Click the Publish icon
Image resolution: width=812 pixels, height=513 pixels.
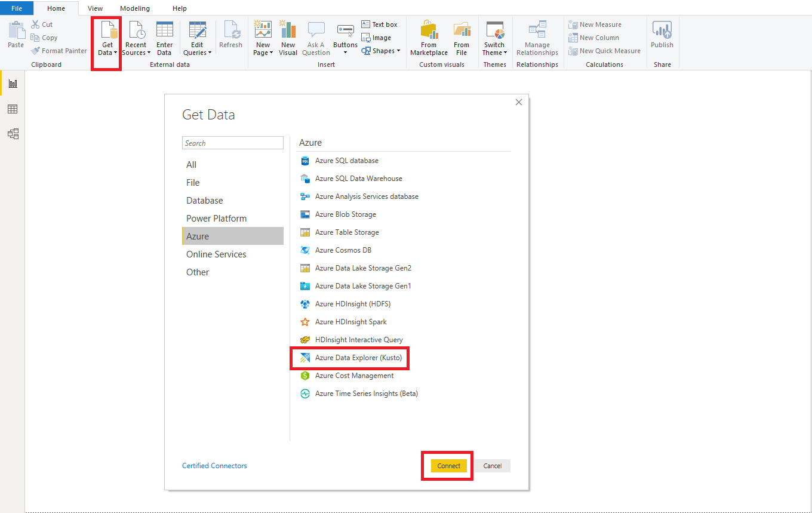(662, 37)
